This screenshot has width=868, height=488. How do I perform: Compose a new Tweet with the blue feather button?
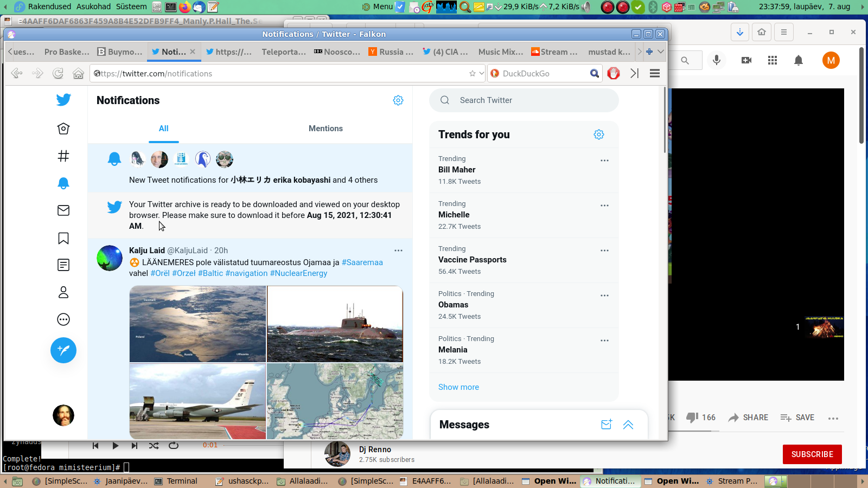coord(63,350)
